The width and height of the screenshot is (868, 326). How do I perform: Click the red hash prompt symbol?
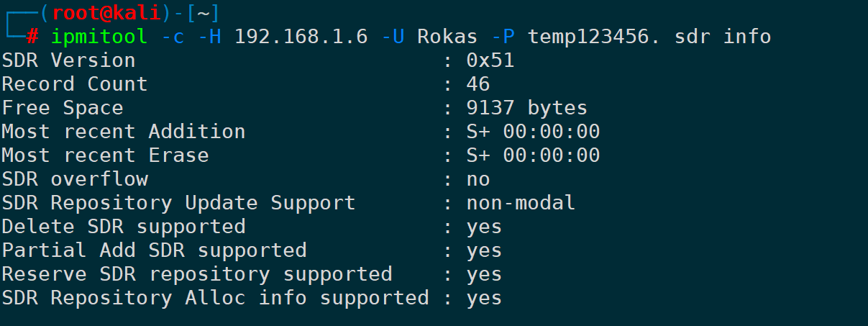coord(32,37)
